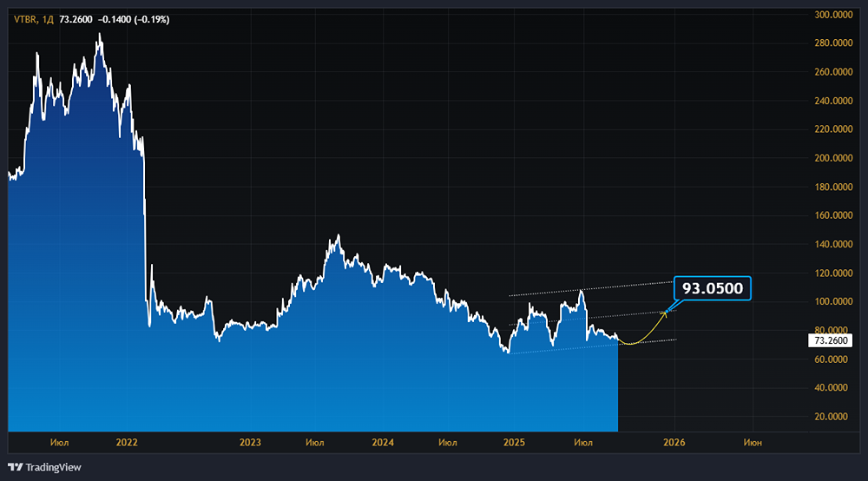Viewport: 868px width, 481px height.
Task: Click the Июл label between 2023 and 2024
Action: pos(315,442)
